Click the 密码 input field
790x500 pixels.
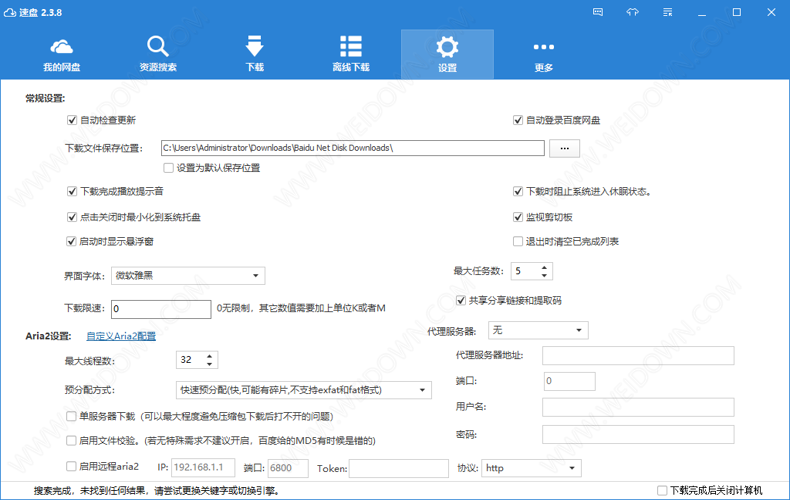point(638,434)
